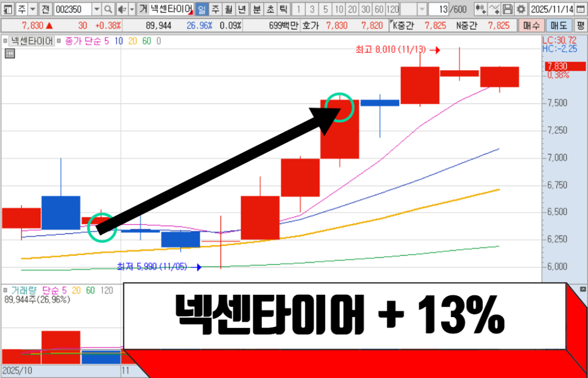Click the add candlestick indicator icon

tap(479, 10)
